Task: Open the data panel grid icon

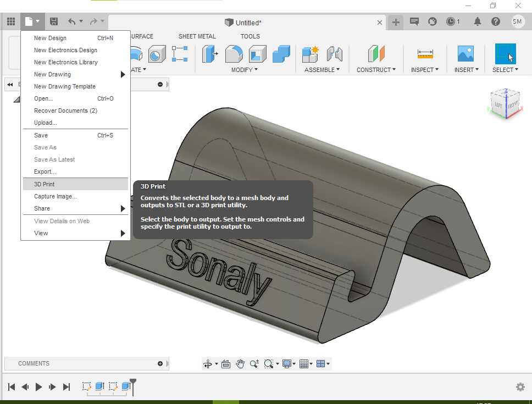Action: 10,21
